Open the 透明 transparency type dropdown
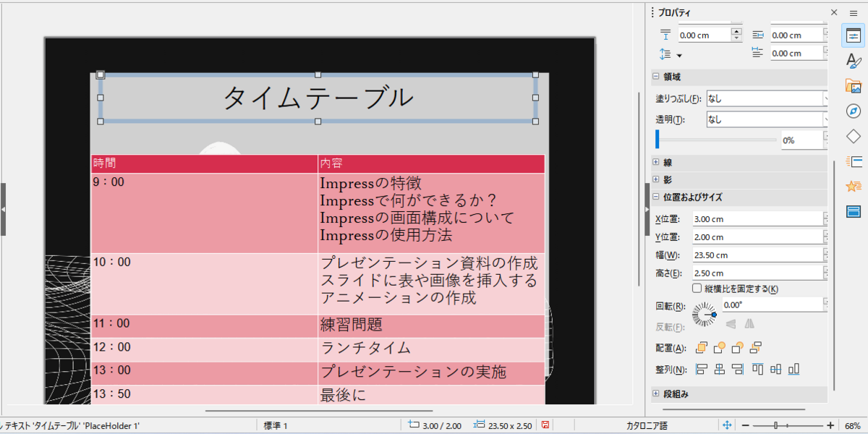Image resolution: width=868 pixels, height=434 pixels. 767,119
